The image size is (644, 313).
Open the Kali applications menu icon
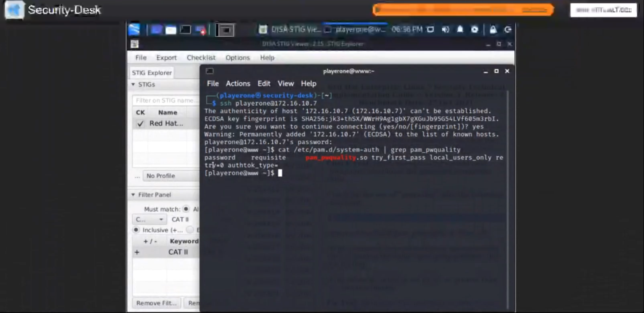134,29
